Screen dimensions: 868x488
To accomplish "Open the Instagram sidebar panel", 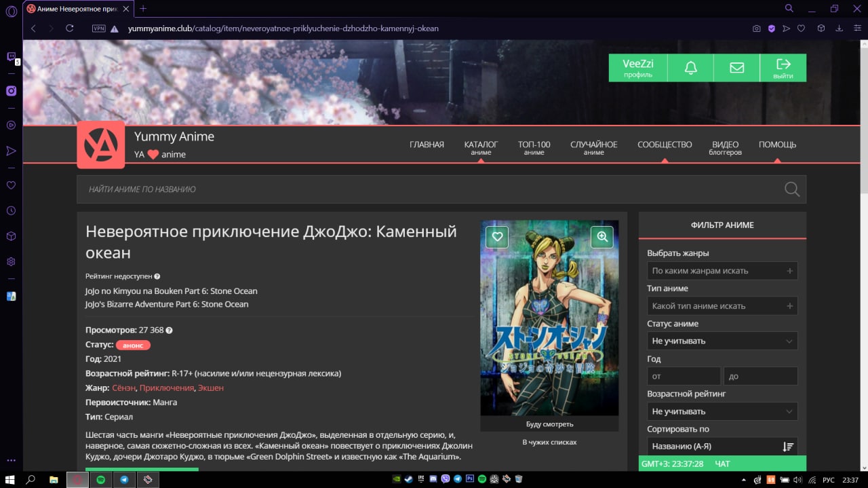I will pos(11,91).
